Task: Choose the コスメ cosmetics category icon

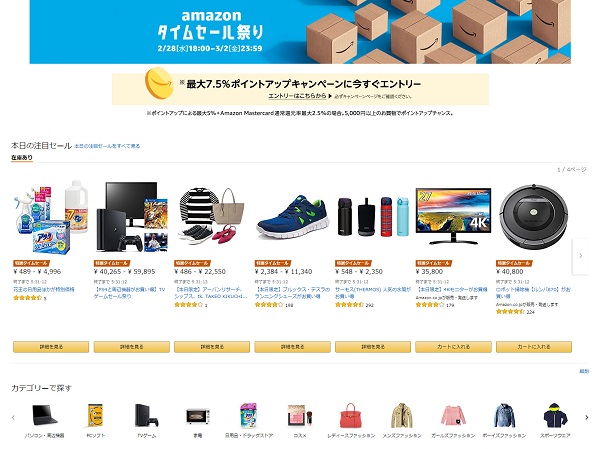Action: pyautogui.click(x=299, y=416)
